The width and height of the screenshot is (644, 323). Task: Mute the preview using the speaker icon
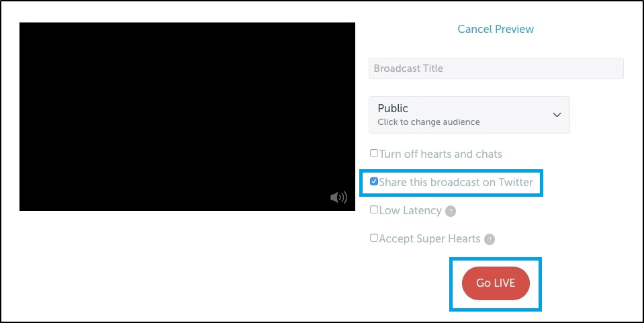coord(338,197)
